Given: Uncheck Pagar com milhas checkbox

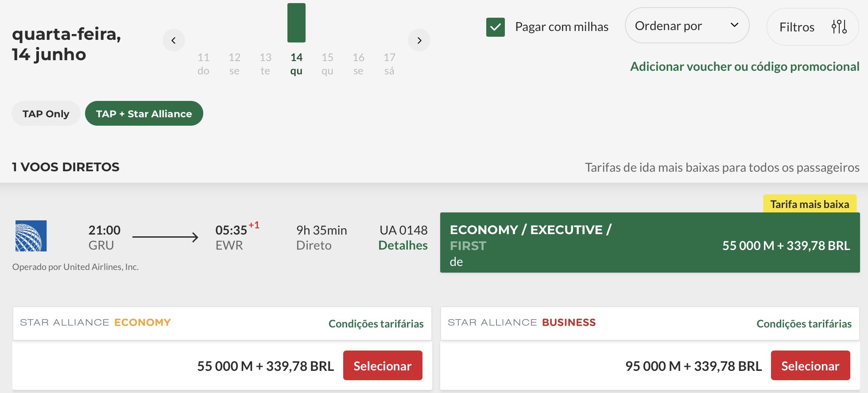Looking at the screenshot, I should (x=496, y=27).
